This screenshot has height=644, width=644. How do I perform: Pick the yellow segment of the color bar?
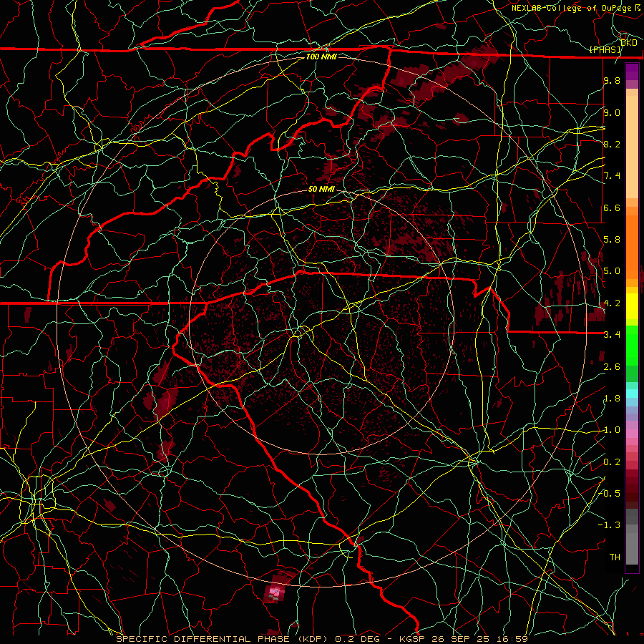(x=632, y=306)
